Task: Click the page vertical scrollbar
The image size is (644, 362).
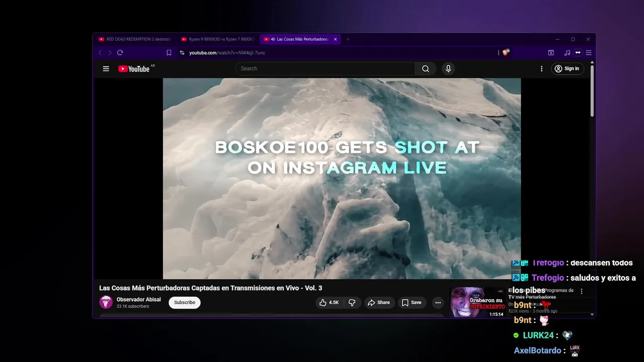Action: point(592,90)
